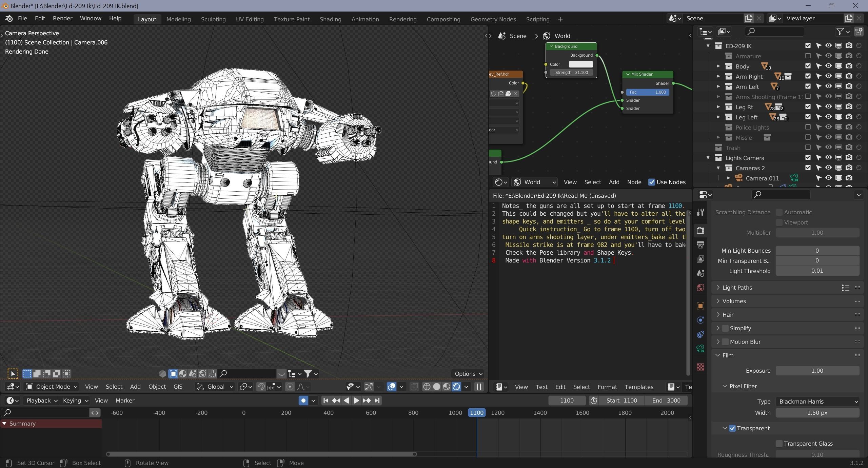Switch to the Shading workspace tab
The image size is (868, 468).
coord(330,19)
